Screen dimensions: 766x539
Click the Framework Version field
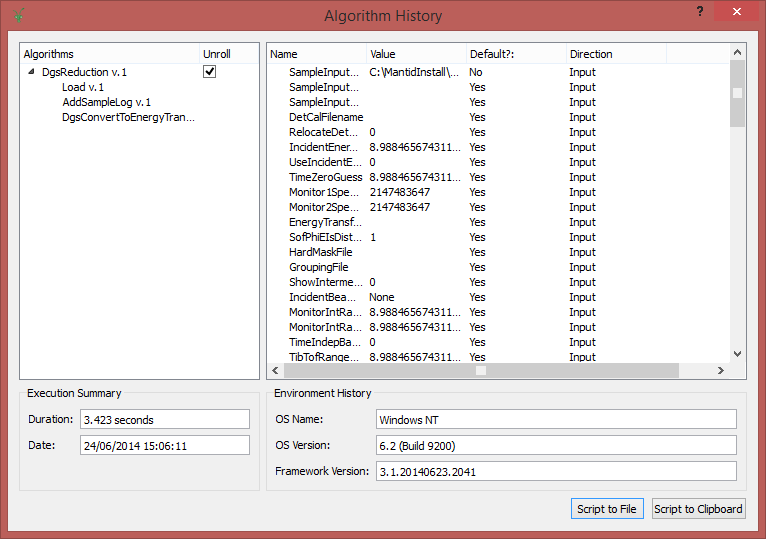[556, 471]
